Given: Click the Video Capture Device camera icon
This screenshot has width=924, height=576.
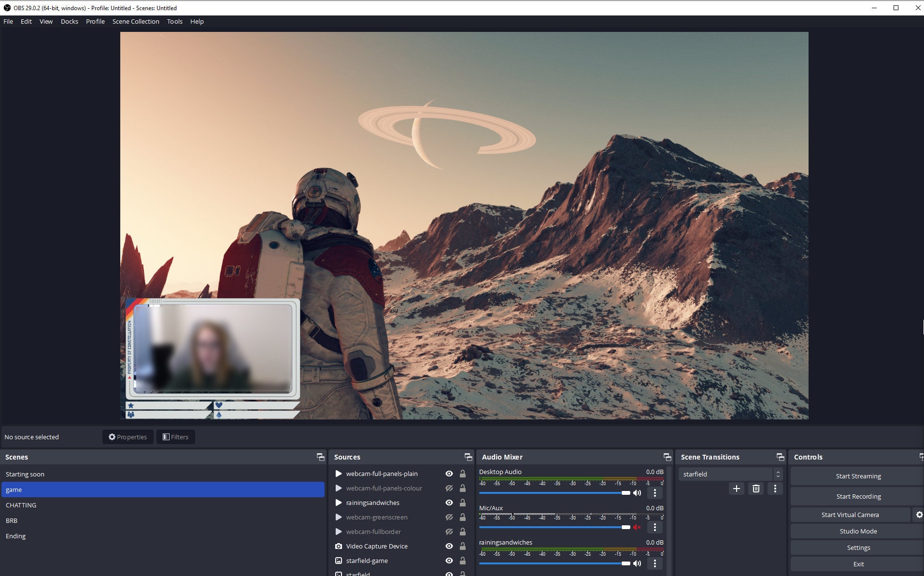Looking at the screenshot, I should click(x=338, y=546).
